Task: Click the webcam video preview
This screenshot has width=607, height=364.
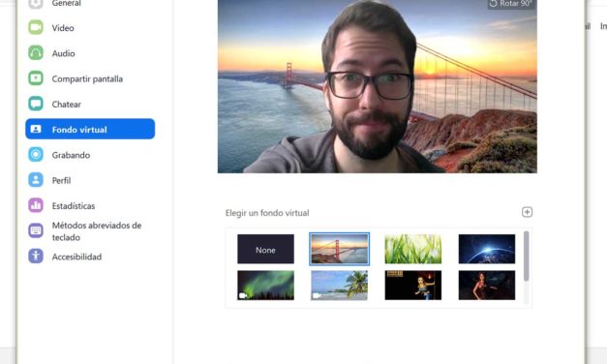Action: (378, 86)
